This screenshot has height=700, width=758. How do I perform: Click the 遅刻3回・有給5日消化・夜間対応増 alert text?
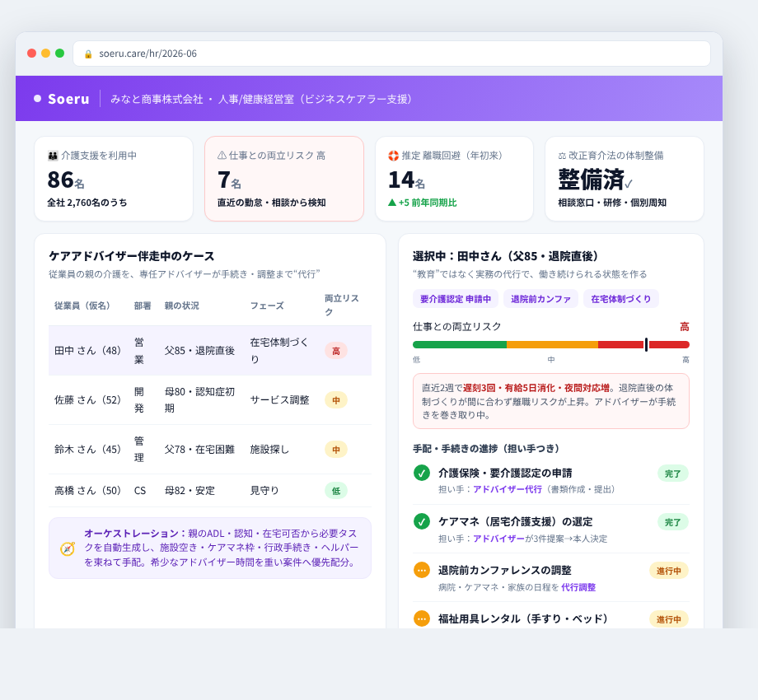(x=536, y=388)
